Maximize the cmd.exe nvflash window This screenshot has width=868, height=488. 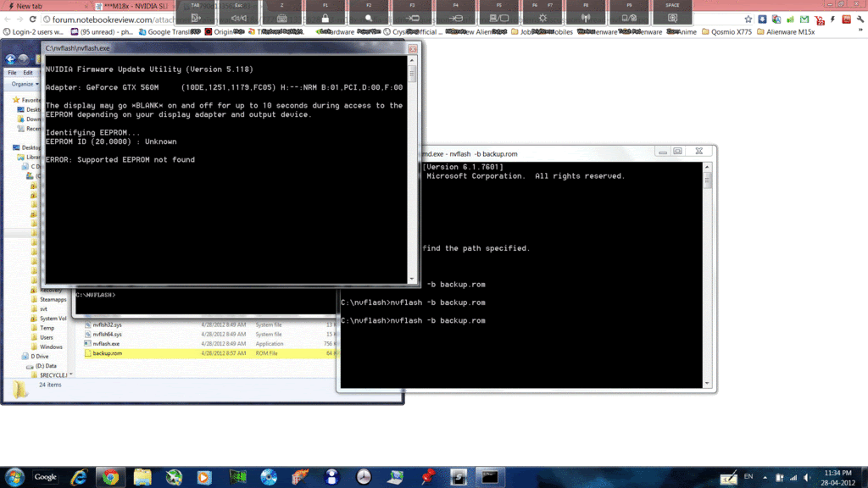pyautogui.click(x=677, y=151)
